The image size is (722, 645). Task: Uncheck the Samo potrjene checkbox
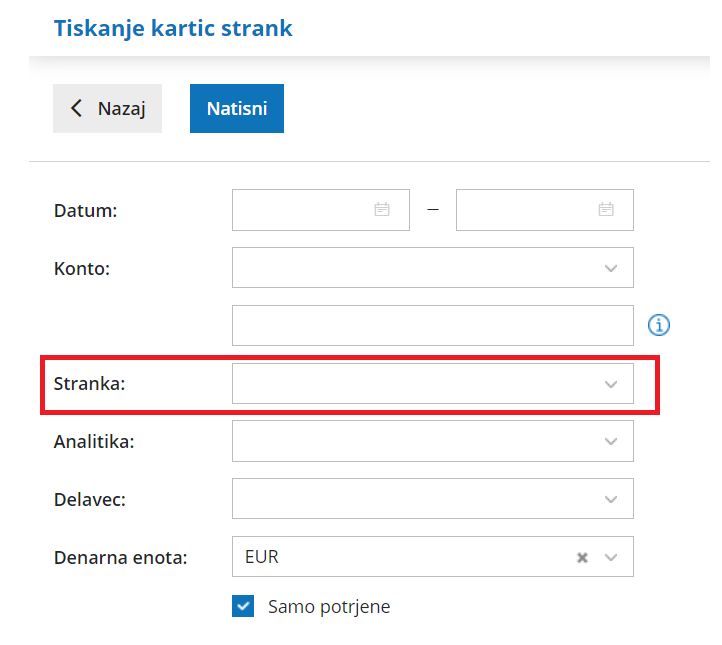tap(243, 606)
